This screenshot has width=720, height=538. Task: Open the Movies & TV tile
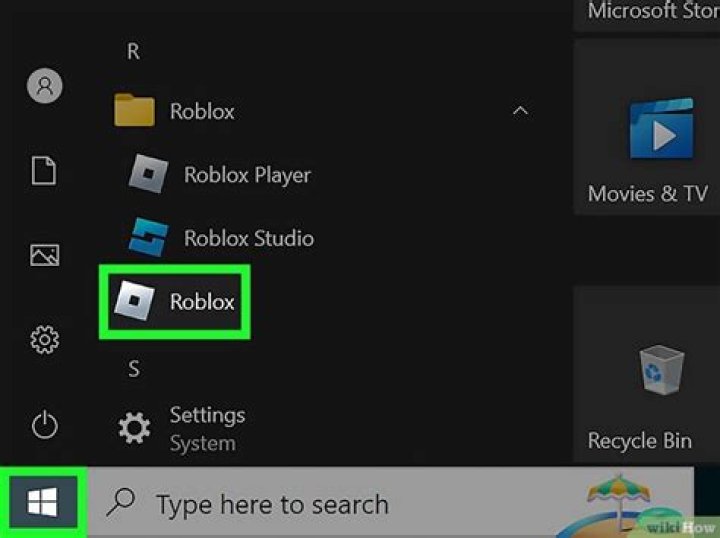coord(647,127)
